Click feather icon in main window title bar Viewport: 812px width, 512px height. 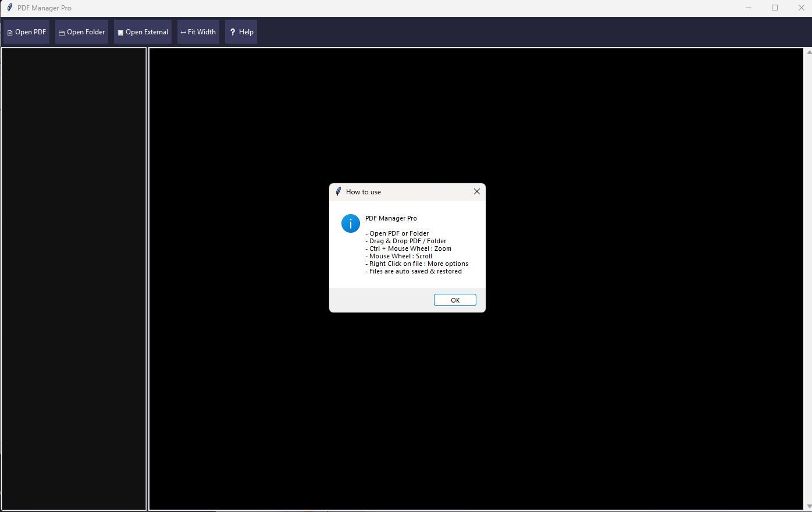[9, 8]
